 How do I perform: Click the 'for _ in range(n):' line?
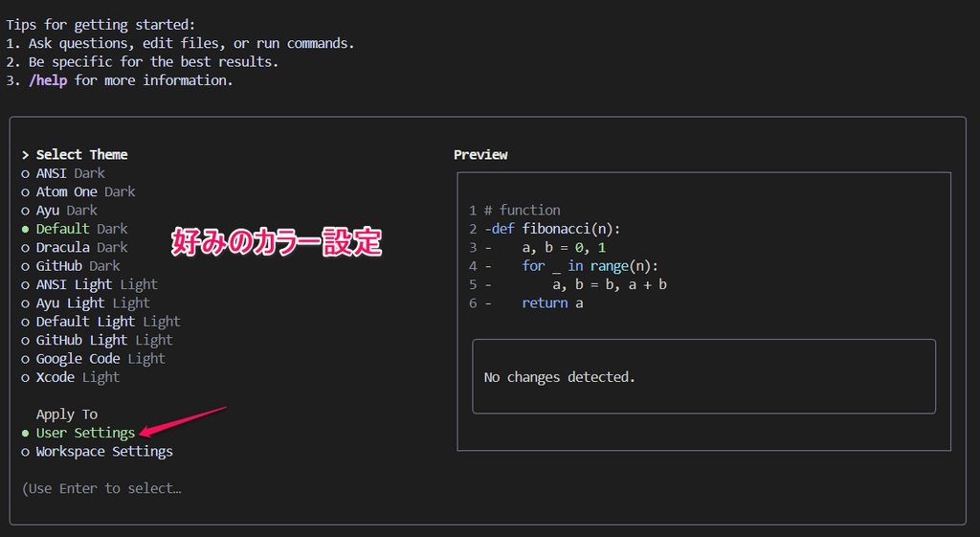click(590, 266)
